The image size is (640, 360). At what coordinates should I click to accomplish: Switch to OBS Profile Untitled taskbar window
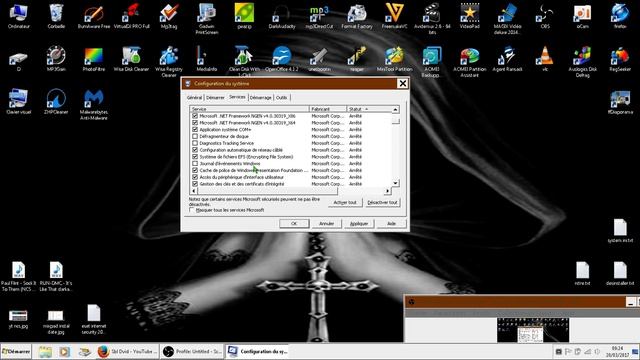191,351
